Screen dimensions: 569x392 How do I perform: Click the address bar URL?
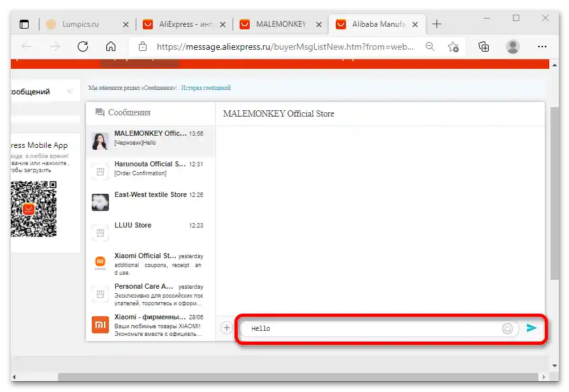point(285,47)
